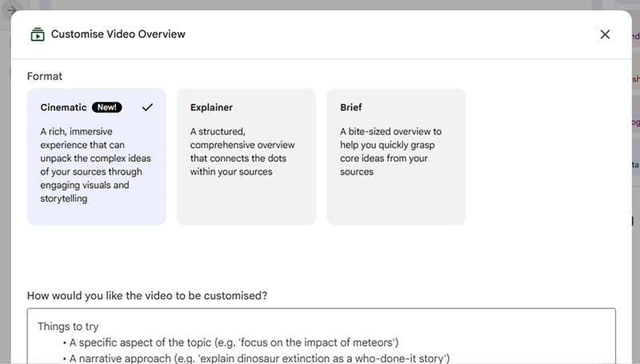The width and height of the screenshot is (640, 364).
Task: Click the Brief description about bite-sized overview
Action: tap(391, 151)
